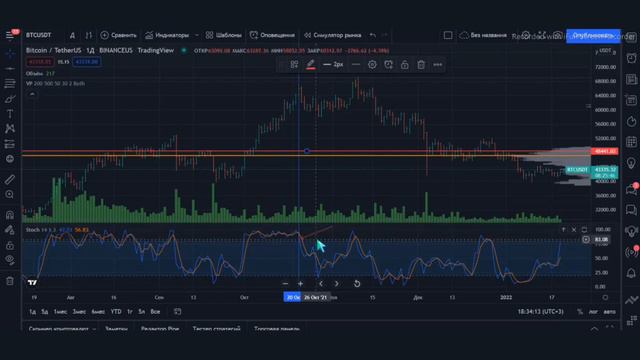Open the Fibonacci tools group
Viewport: 640px width, 360px height.
[10, 84]
